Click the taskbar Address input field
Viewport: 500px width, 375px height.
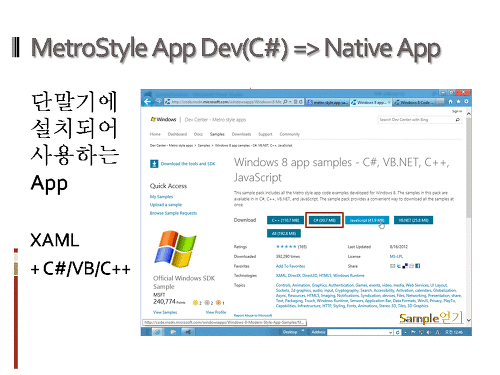tap(358, 332)
